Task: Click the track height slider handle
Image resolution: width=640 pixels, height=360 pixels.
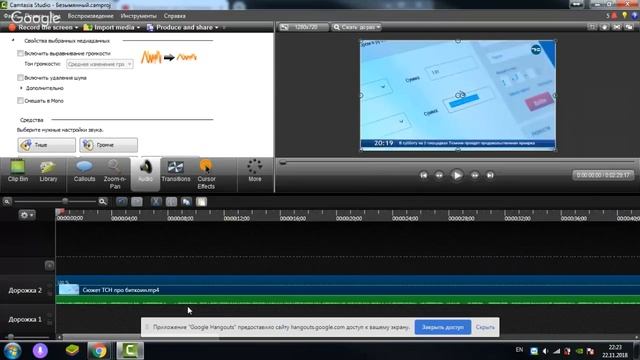Action: [x=11, y=337]
